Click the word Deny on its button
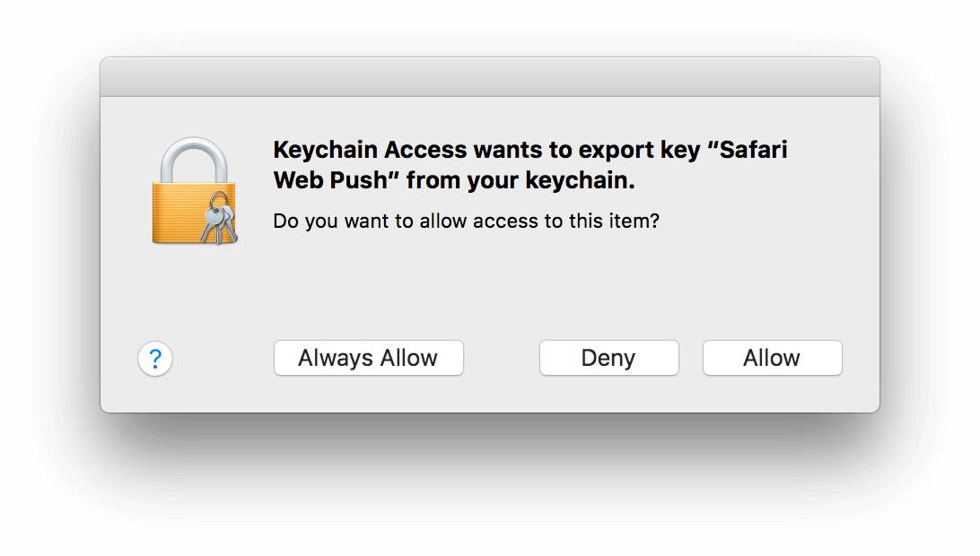This screenshot has height=556, width=980. (x=608, y=359)
